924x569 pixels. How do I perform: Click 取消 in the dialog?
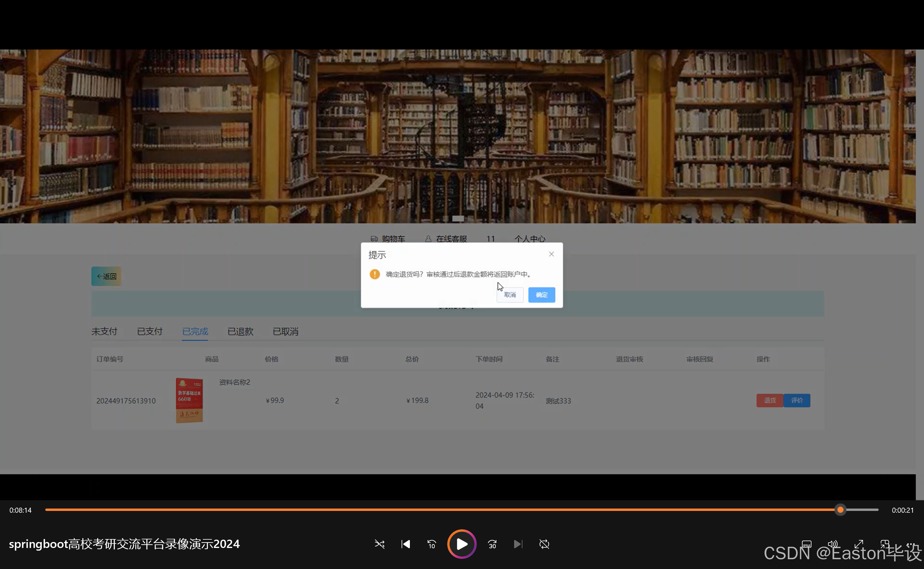pos(510,295)
